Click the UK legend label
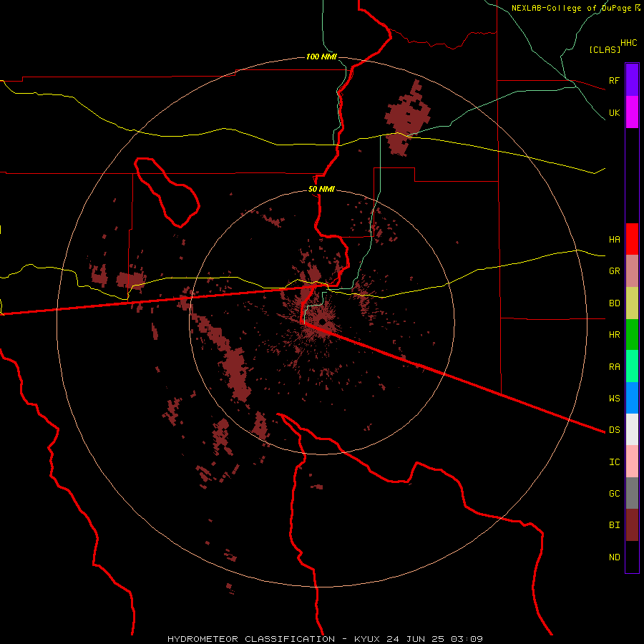644x644 pixels. (x=614, y=112)
